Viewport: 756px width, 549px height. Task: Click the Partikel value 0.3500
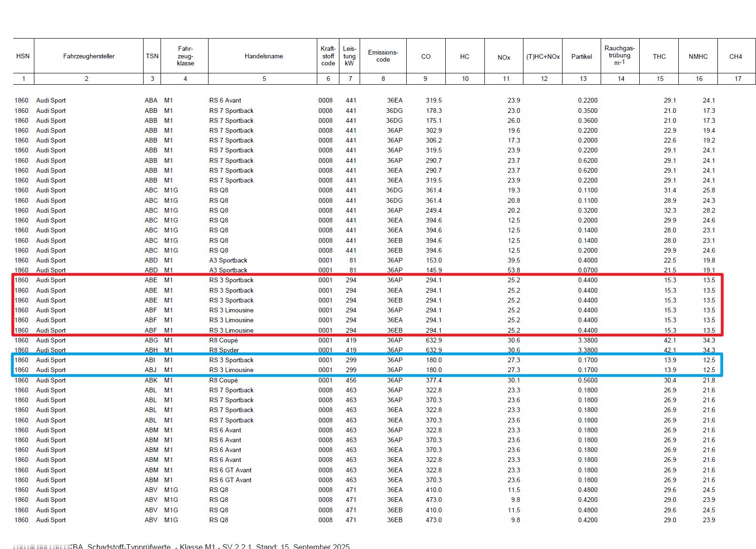(x=588, y=111)
